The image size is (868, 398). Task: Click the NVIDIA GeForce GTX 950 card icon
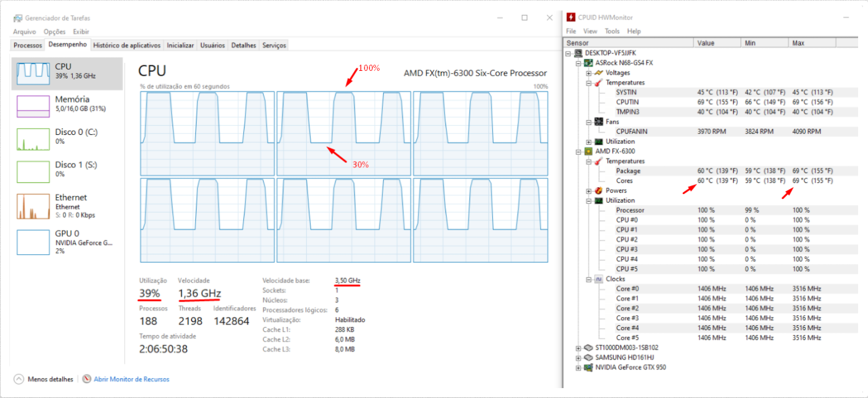pos(589,368)
